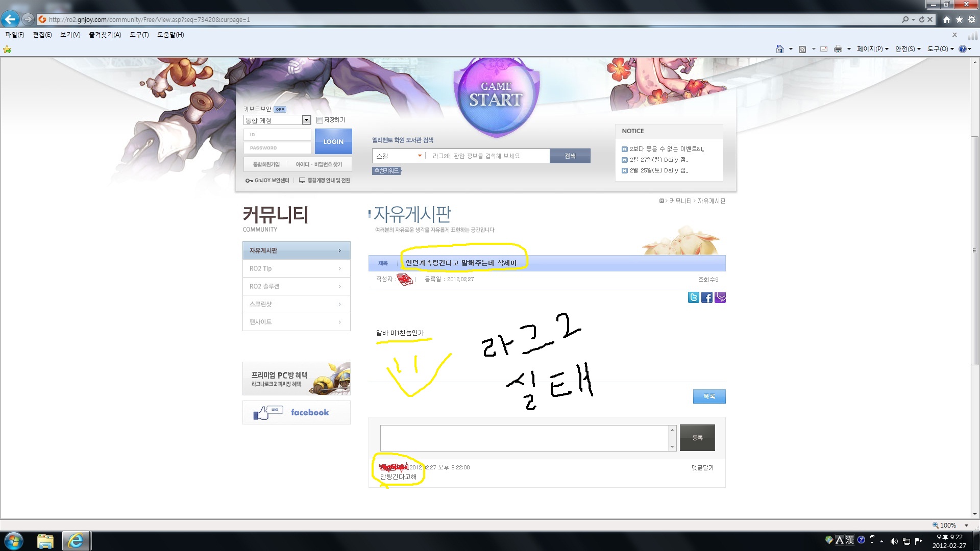The height and width of the screenshot is (551, 980).
Task: Click the RSS feeds icon
Action: tap(802, 49)
